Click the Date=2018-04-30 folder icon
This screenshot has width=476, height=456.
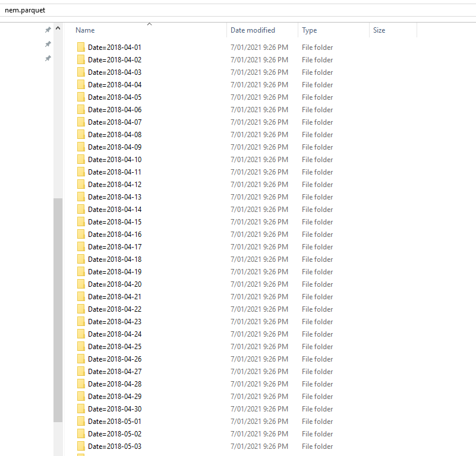(x=81, y=408)
